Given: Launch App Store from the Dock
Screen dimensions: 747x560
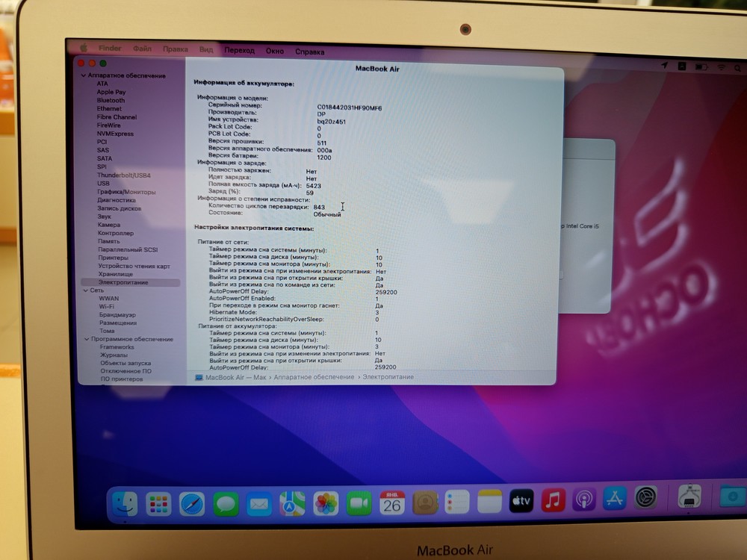Looking at the screenshot, I should point(615,499).
